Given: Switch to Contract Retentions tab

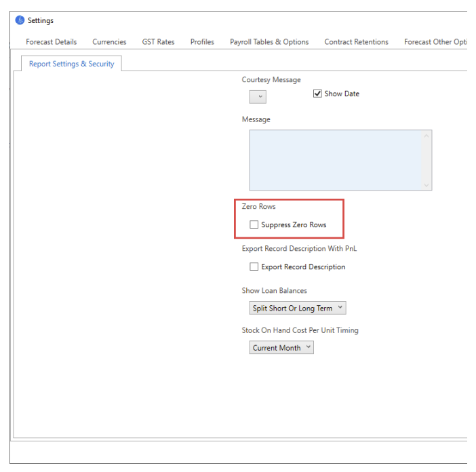Looking at the screenshot, I should [356, 42].
